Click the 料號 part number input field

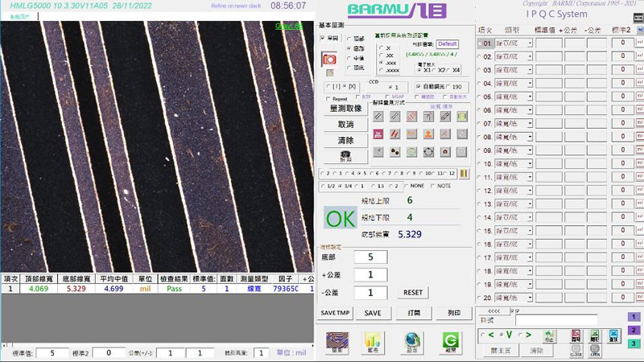(x=557, y=320)
